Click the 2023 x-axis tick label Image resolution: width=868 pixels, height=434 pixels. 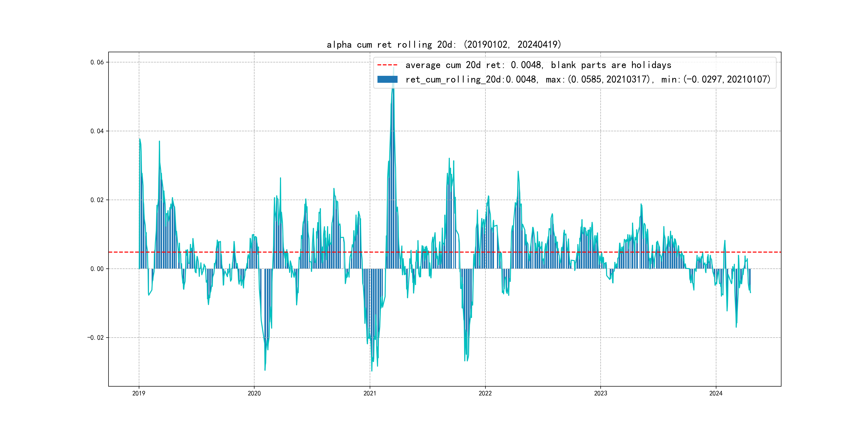point(600,393)
